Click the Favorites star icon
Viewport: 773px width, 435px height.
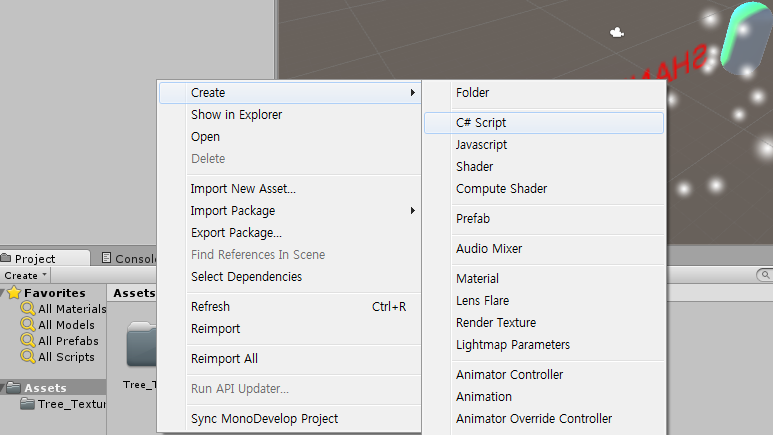(15, 293)
